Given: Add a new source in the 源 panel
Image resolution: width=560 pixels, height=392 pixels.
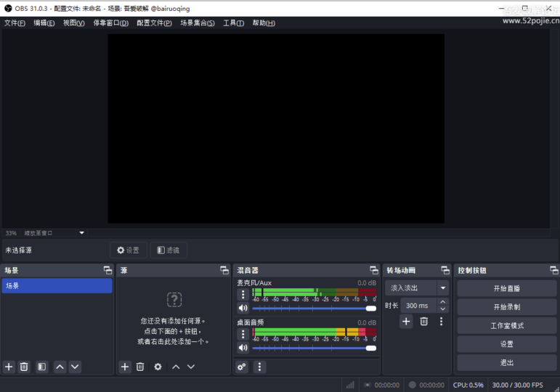Looking at the screenshot, I should point(125,367).
